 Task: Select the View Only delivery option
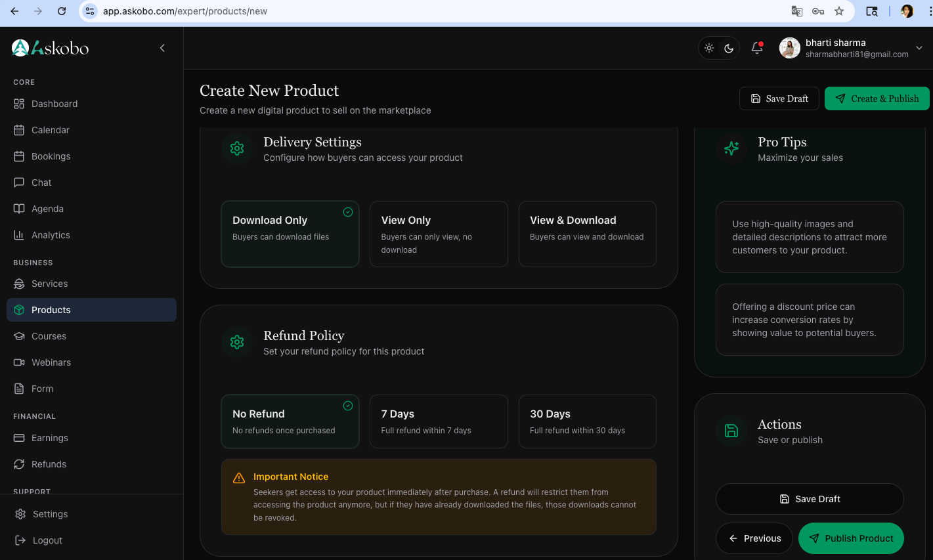click(439, 234)
